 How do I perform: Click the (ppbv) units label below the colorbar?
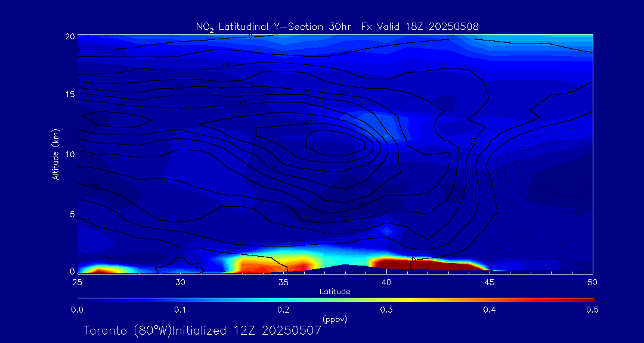point(335,319)
